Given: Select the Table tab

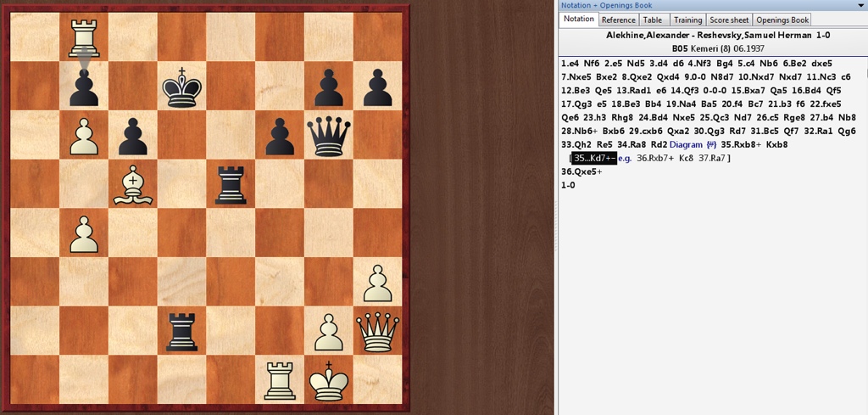Looking at the screenshot, I should [653, 20].
